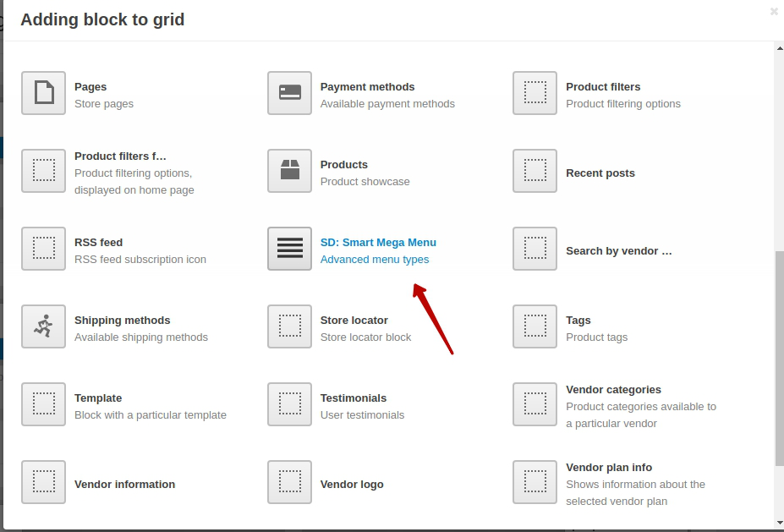784x532 pixels.
Task: Click the Pages block title
Action: pyautogui.click(x=90, y=87)
